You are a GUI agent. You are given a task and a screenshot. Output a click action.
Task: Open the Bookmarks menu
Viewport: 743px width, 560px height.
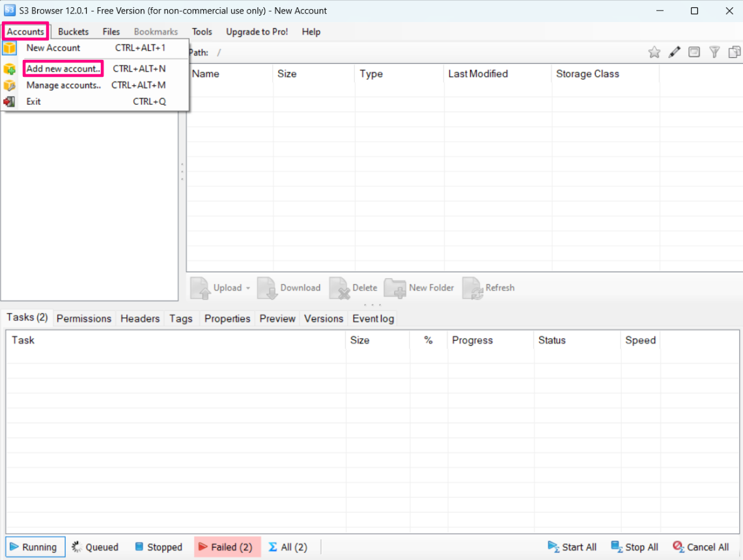(x=156, y=32)
